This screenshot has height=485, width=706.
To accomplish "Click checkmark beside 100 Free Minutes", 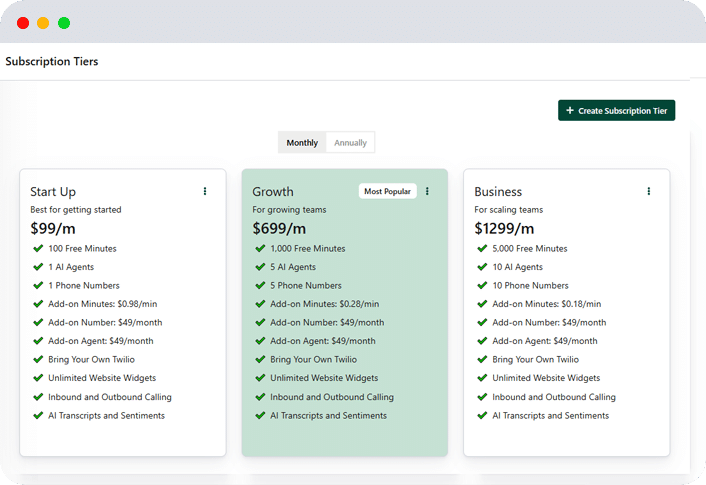I will point(37,248).
